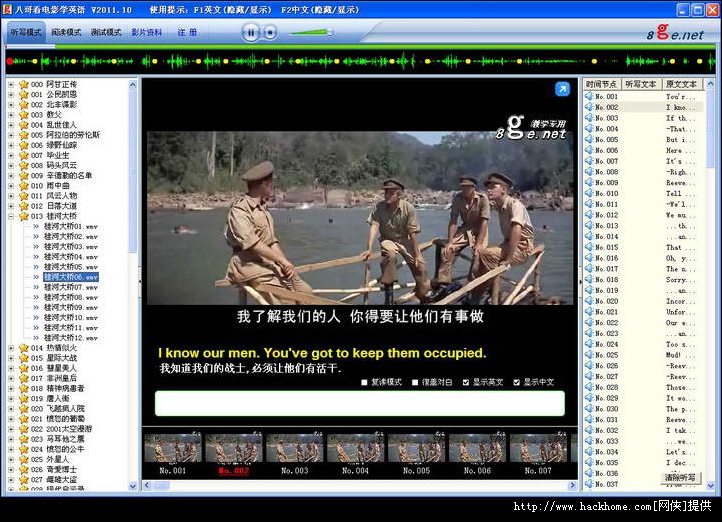Play the speaker icon for No. 001

tap(589, 96)
